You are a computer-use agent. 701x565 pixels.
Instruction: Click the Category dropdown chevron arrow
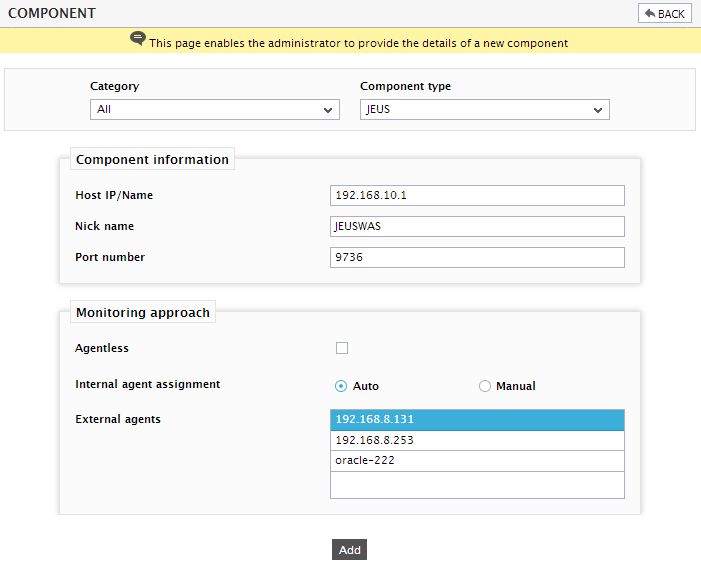click(328, 110)
